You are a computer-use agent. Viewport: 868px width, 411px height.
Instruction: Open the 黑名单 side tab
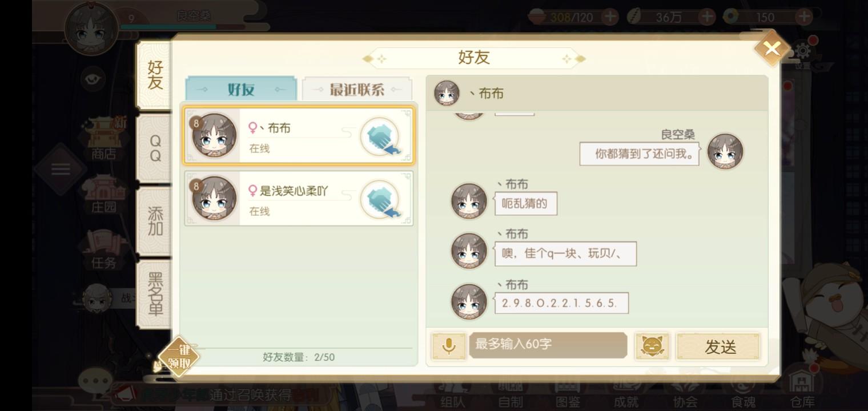[155, 294]
